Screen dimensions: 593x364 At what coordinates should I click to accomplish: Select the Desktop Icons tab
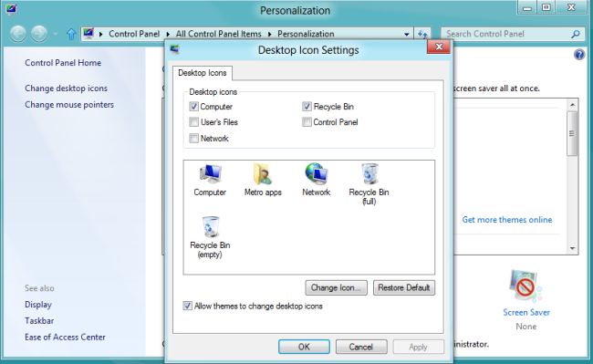tap(203, 73)
